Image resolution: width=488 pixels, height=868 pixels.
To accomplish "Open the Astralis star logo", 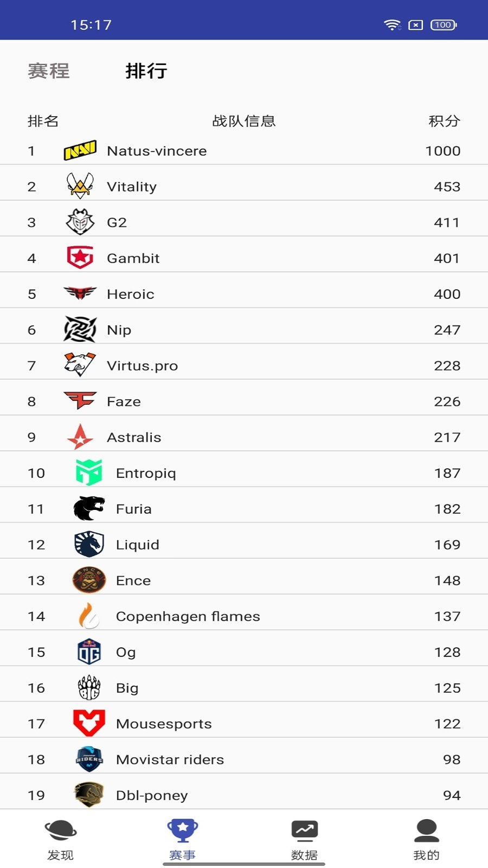I will pyautogui.click(x=80, y=437).
